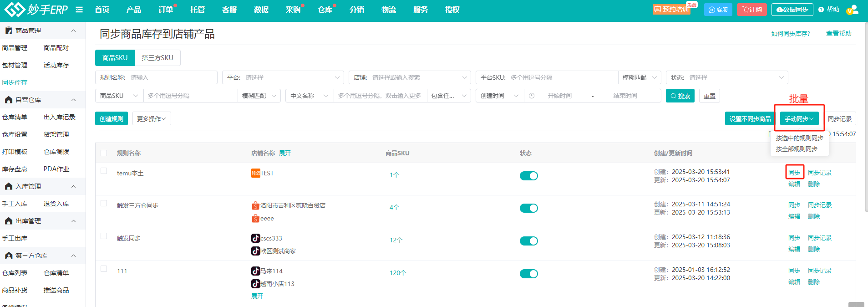Click 同步 link for temu本土 rule
This screenshot has height=307, width=868.
coord(794,173)
